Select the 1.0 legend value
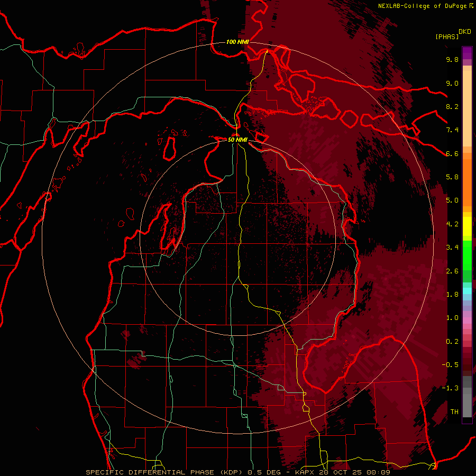The image size is (476, 476). pyautogui.click(x=452, y=318)
